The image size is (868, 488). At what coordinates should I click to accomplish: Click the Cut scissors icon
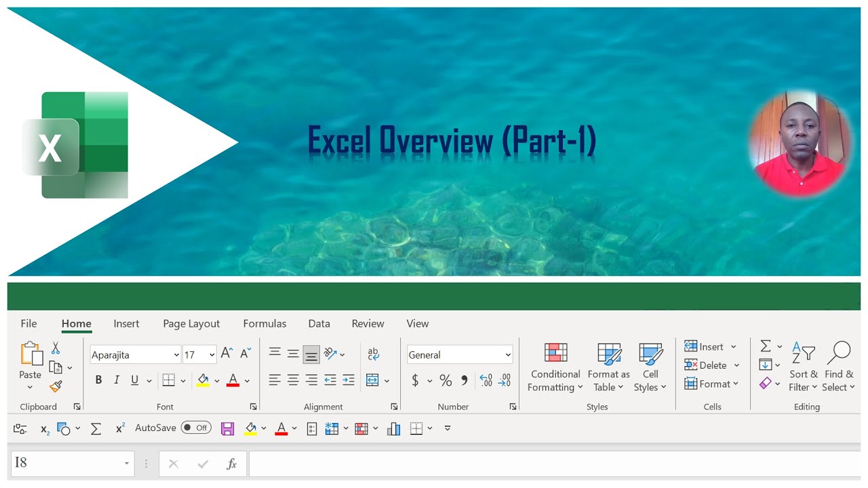click(56, 348)
